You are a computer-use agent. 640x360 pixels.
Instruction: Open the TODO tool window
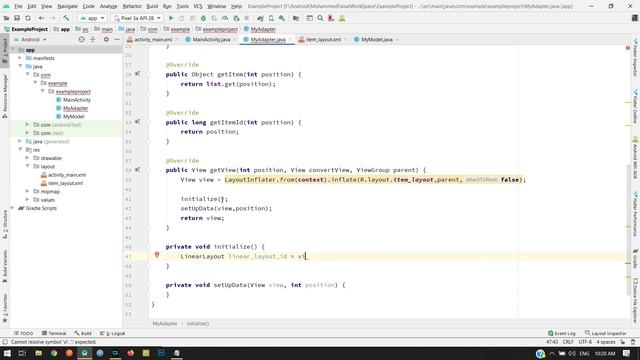(x=23, y=333)
